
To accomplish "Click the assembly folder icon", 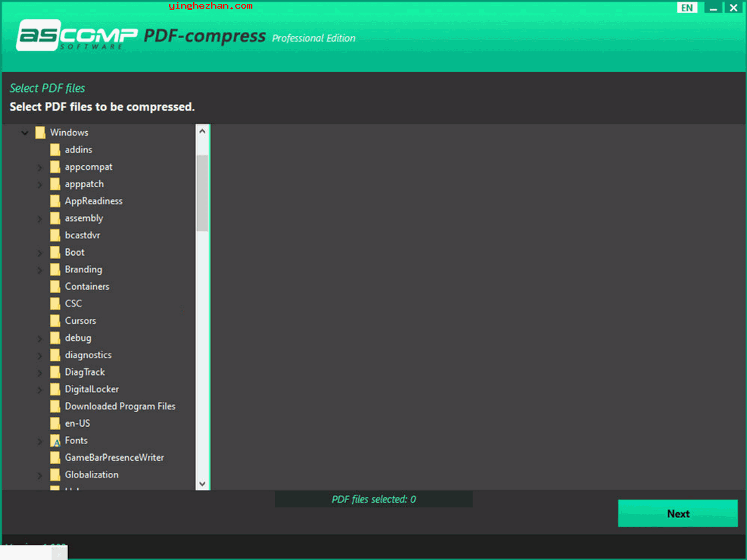I will (x=55, y=218).
